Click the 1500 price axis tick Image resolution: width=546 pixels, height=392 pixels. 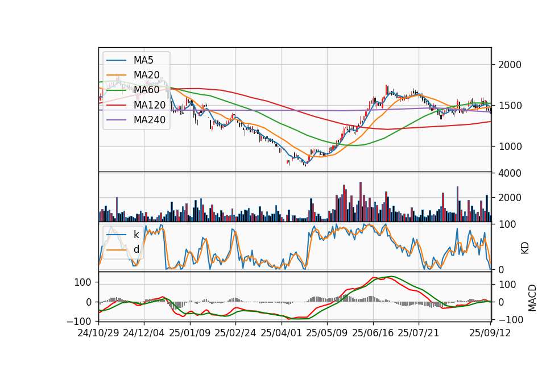(x=510, y=106)
